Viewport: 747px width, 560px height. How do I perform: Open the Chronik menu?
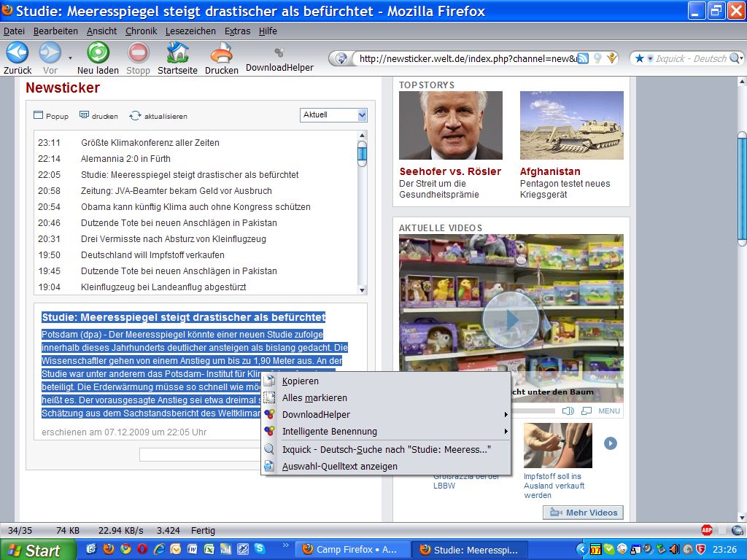point(141,31)
